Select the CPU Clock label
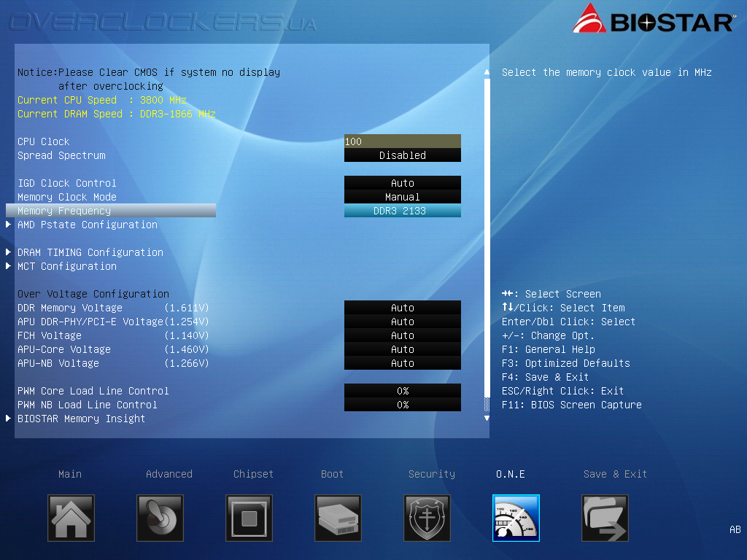The width and height of the screenshot is (747, 560). pyautogui.click(x=43, y=141)
